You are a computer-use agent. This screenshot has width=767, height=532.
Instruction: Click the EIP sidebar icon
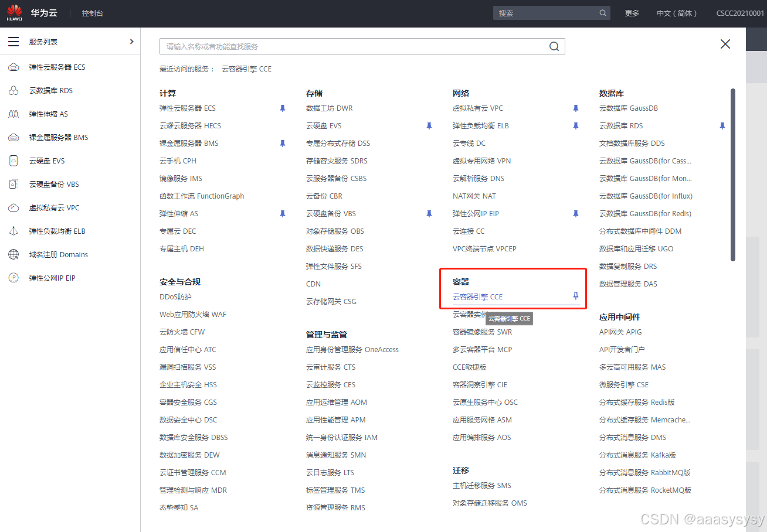pyautogui.click(x=13, y=278)
